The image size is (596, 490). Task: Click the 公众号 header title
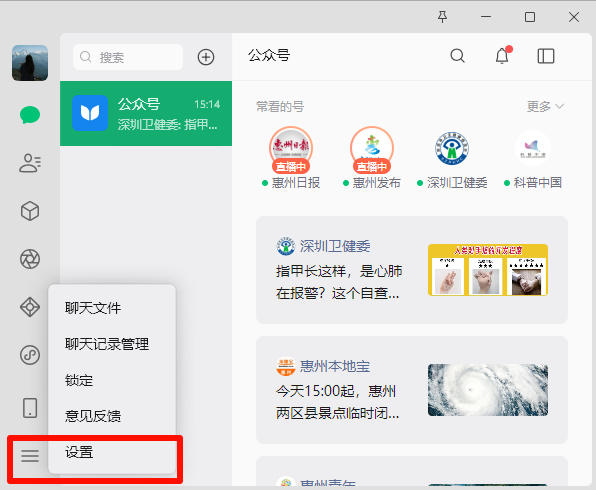269,56
